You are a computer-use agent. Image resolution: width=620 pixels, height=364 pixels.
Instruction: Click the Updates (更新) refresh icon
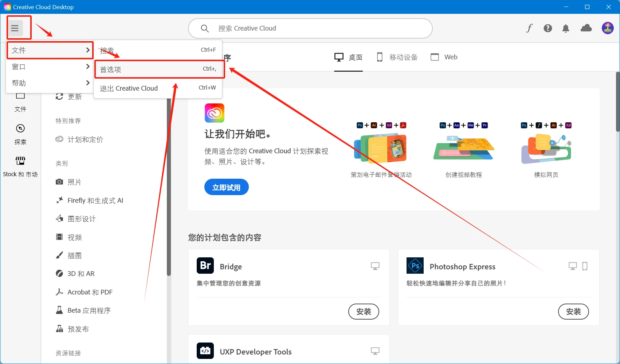click(59, 96)
